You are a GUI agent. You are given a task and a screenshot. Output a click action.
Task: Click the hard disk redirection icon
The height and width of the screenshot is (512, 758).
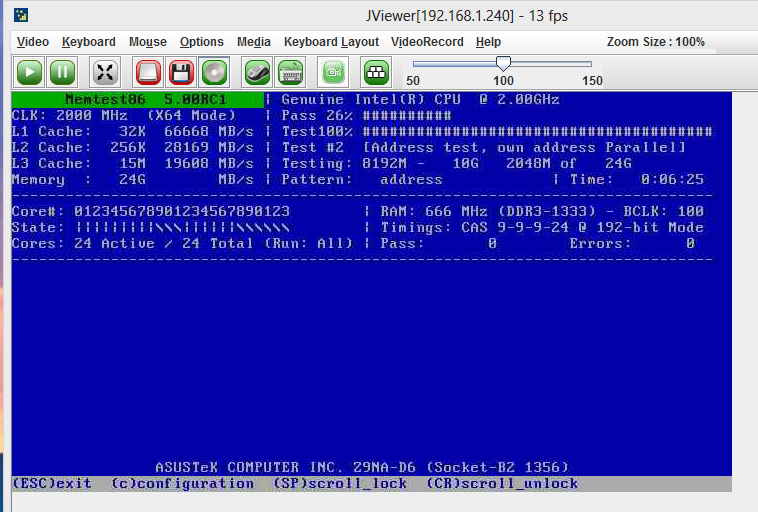[148, 72]
